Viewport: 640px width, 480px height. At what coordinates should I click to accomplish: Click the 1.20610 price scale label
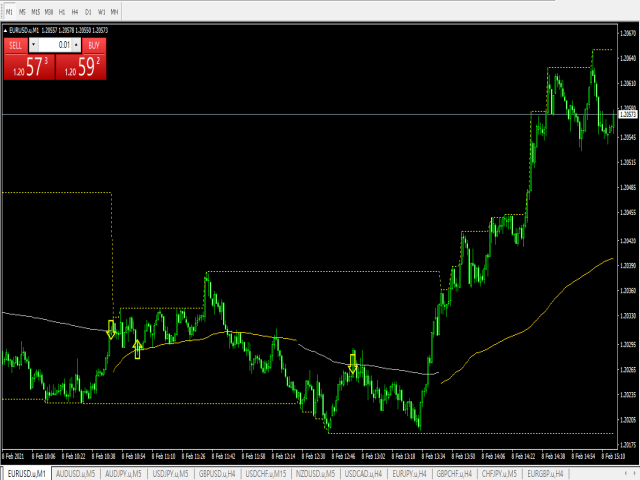(628, 83)
